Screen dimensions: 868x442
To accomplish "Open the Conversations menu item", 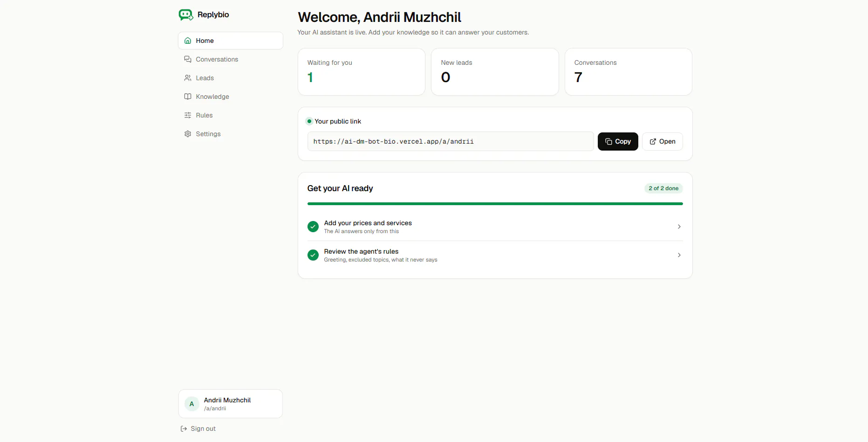I will [x=231, y=59].
